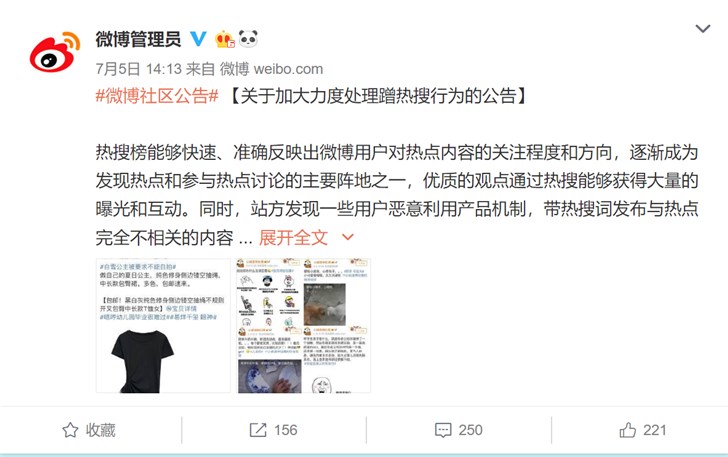The width and height of the screenshot is (728, 457).
Task: Click the comment bubble icon
Action: tap(443, 430)
